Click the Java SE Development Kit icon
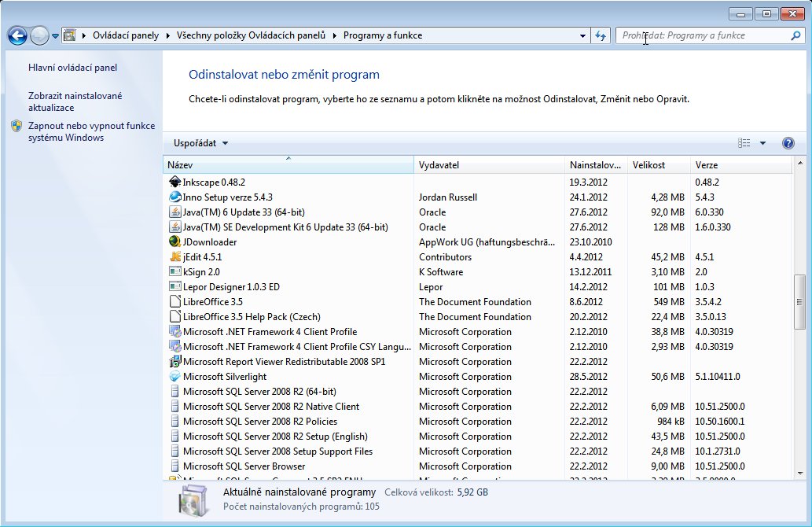 (x=175, y=227)
